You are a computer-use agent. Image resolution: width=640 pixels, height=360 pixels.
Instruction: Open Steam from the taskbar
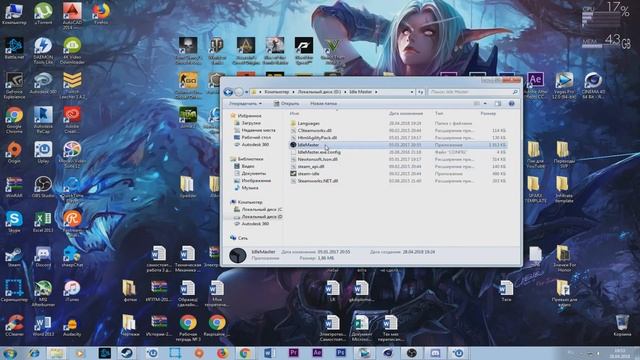[127, 353]
